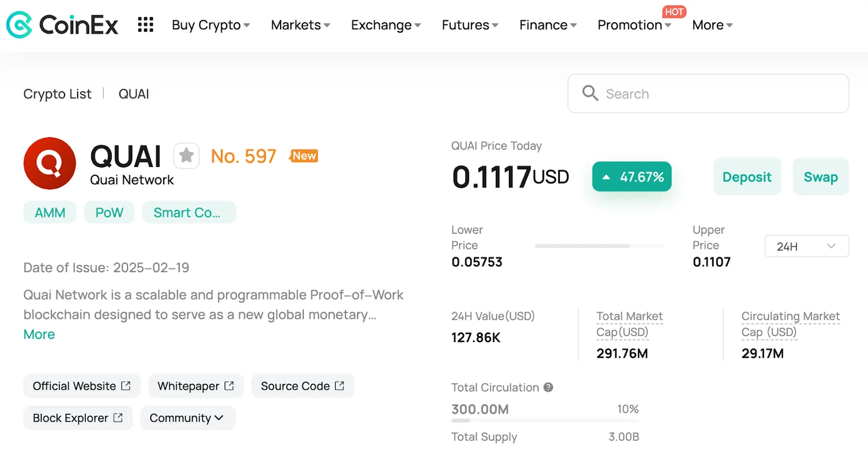Click the Deposit button
868x475 pixels.
click(747, 177)
